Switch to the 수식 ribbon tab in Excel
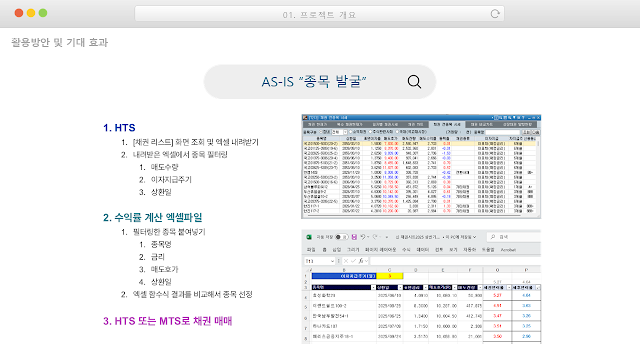Viewport: 640px width, 360px height. [x=406, y=249]
